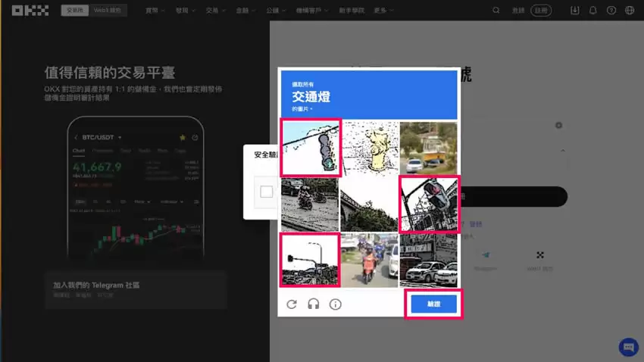Click the 登錄 link in header

pos(518,11)
